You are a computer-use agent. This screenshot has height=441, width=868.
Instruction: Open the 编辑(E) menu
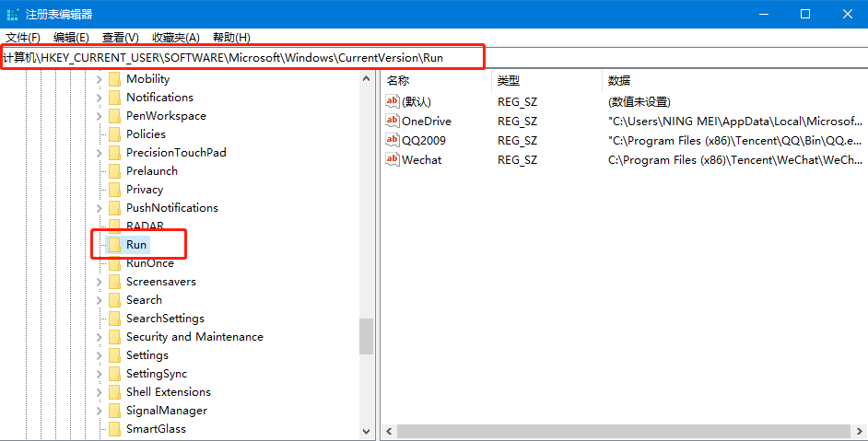click(x=71, y=38)
